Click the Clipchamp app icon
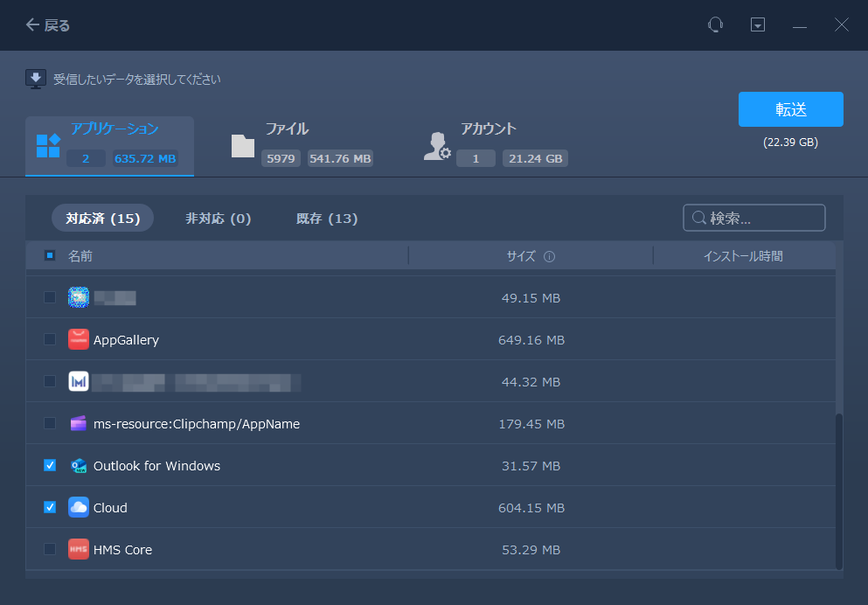 (79, 424)
